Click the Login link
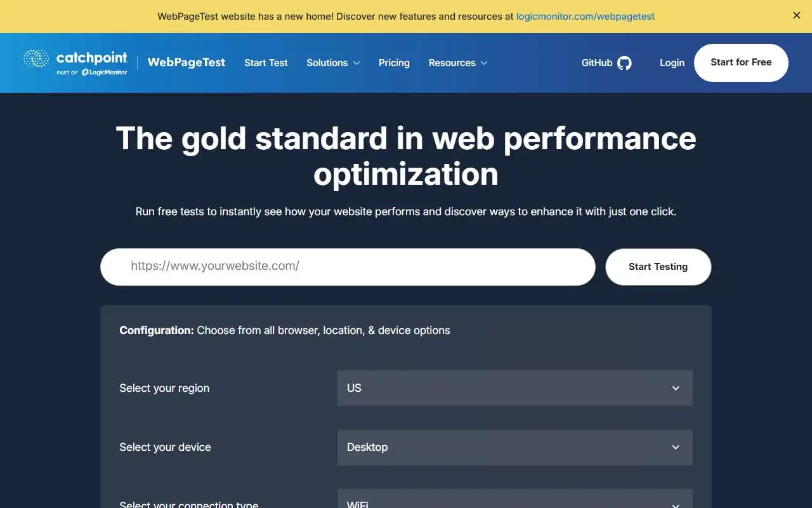This screenshot has width=812, height=508. click(x=672, y=63)
